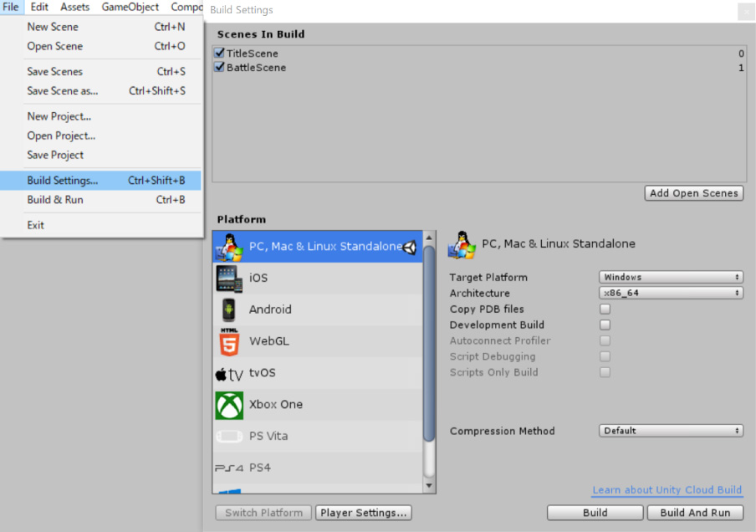This screenshot has height=532, width=756.
Task: Open the Component menu
Action: pos(186,7)
